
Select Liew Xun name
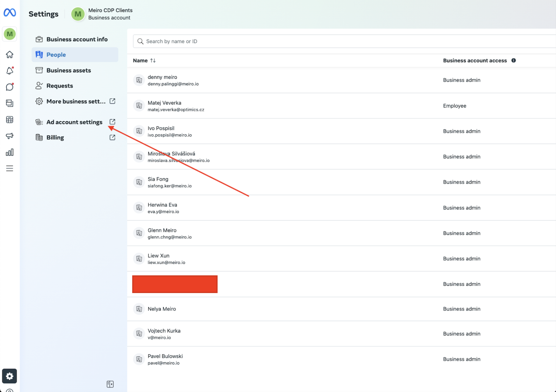pyautogui.click(x=159, y=256)
